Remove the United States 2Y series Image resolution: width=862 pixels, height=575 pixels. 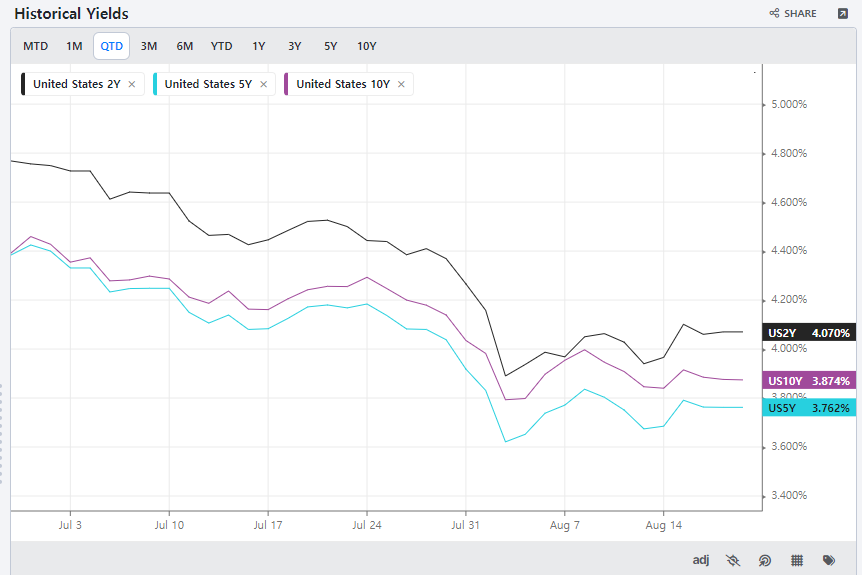[x=132, y=84]
